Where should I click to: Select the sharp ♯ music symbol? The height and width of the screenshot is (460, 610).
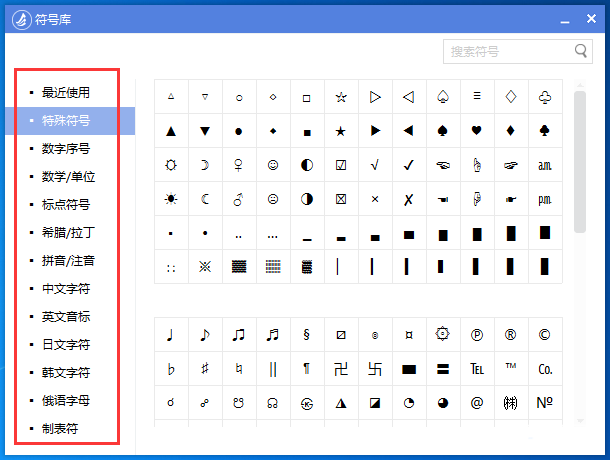pyautogui.click(x=205, y=369)
